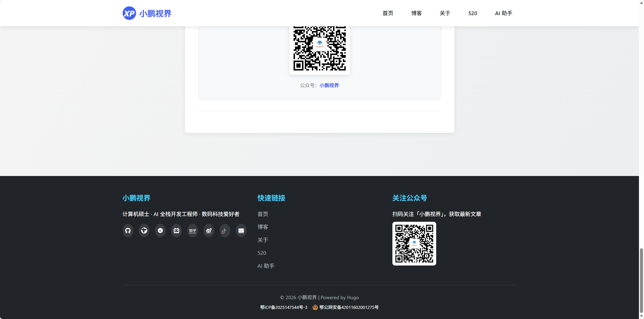This screenshot has width=644, height=319.
Task: Click 博客 under 快速链接 in footer
Action: coord(263,227)
